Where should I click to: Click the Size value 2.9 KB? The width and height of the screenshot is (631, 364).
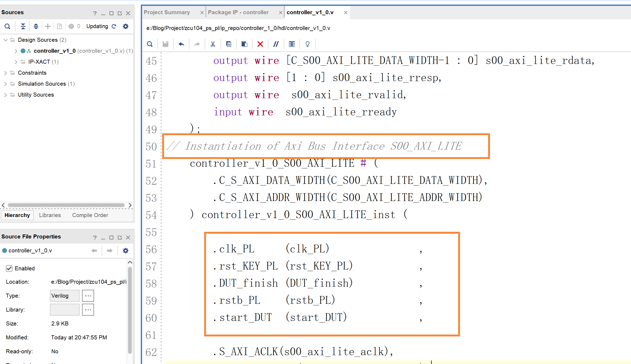click(x=60, y=324)
